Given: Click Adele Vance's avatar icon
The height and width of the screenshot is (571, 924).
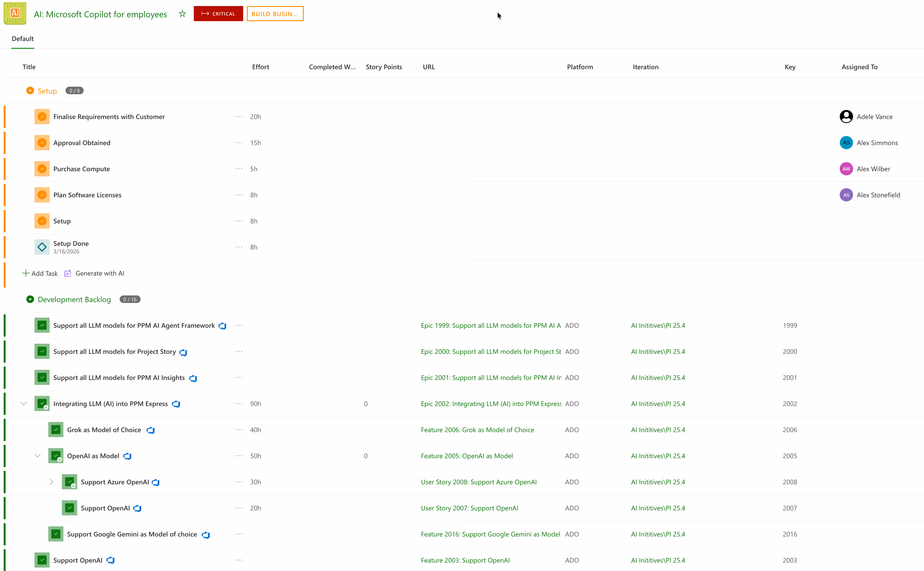Looking at the screenshot, I should click(x=846, y=117).
